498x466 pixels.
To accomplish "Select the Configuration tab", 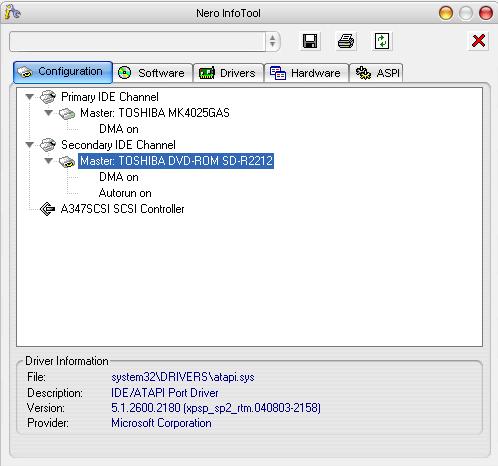I will click(63, 72).
